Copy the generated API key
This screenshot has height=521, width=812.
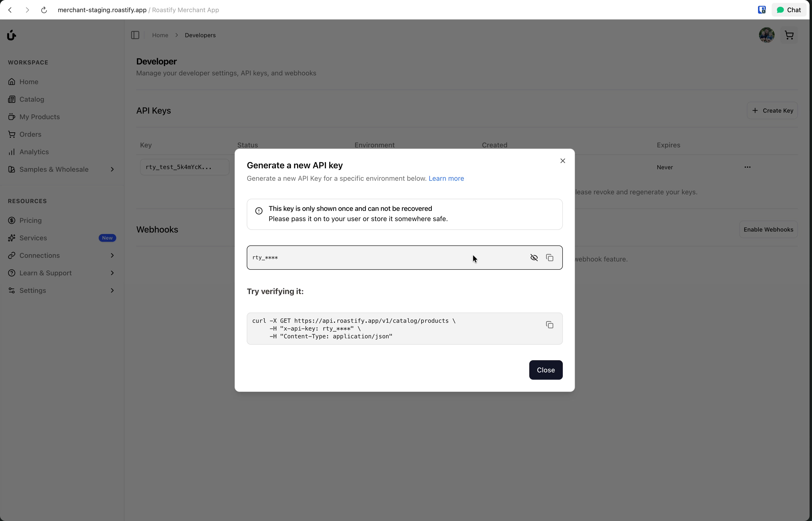click(550, 258)
